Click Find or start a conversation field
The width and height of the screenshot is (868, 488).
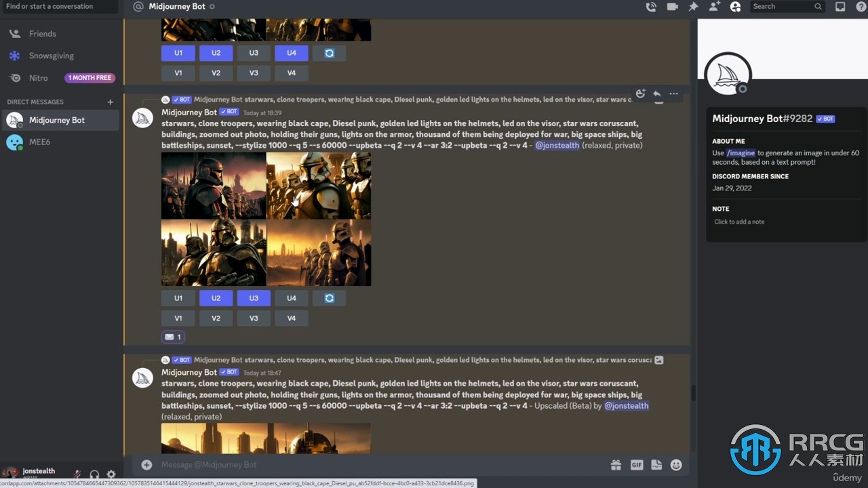tap(59, 7)
